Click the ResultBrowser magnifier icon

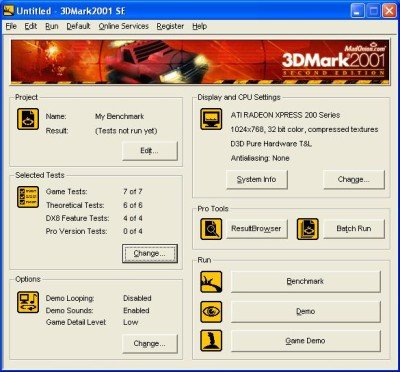[211, 229]
